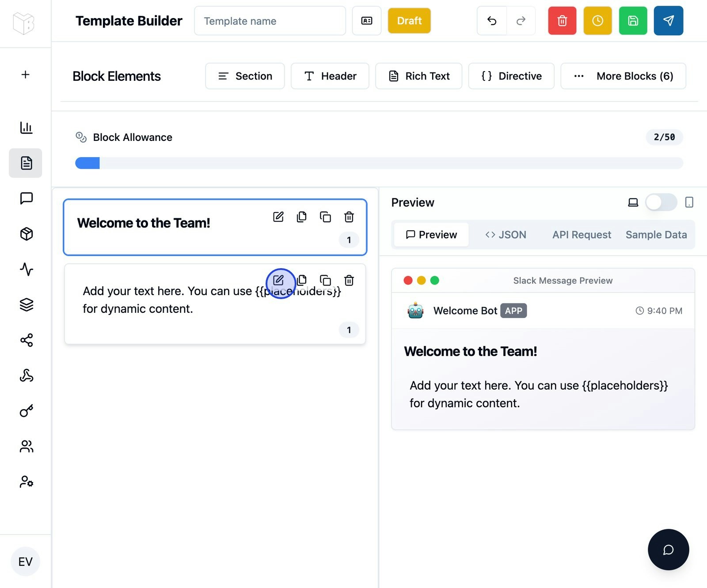Viewport: 707px width, 588px height.
Task: Delete the Welcome to the Team block
Action: coord(349,217)
